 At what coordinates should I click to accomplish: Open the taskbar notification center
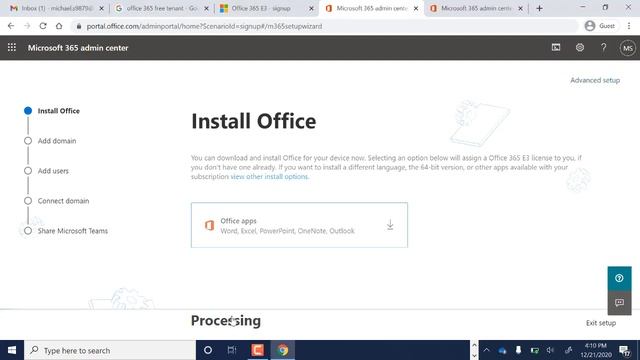pyautogui.click(x=624, y=350)
